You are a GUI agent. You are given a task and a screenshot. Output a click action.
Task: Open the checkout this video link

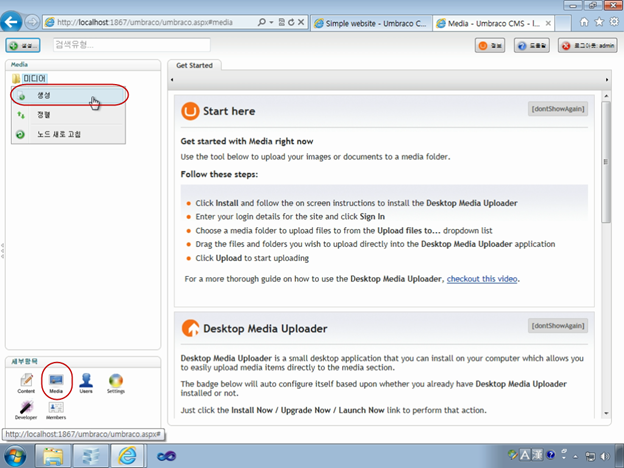(482, 279)
